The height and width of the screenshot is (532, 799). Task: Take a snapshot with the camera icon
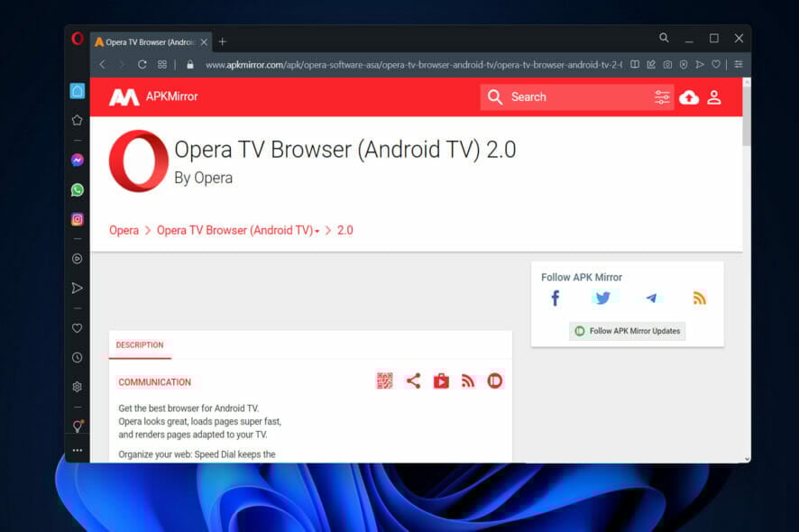click(x=667, y=64)
